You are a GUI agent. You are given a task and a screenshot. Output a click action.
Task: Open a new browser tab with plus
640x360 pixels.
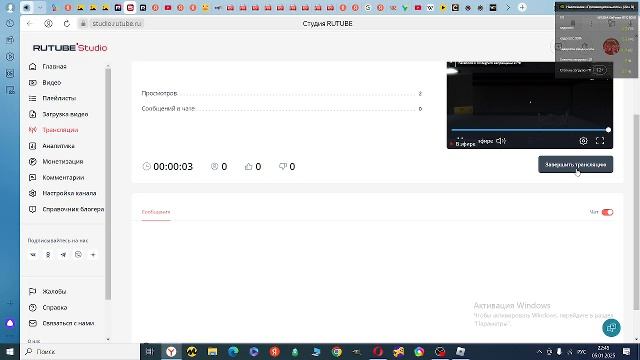pos(522,7)
